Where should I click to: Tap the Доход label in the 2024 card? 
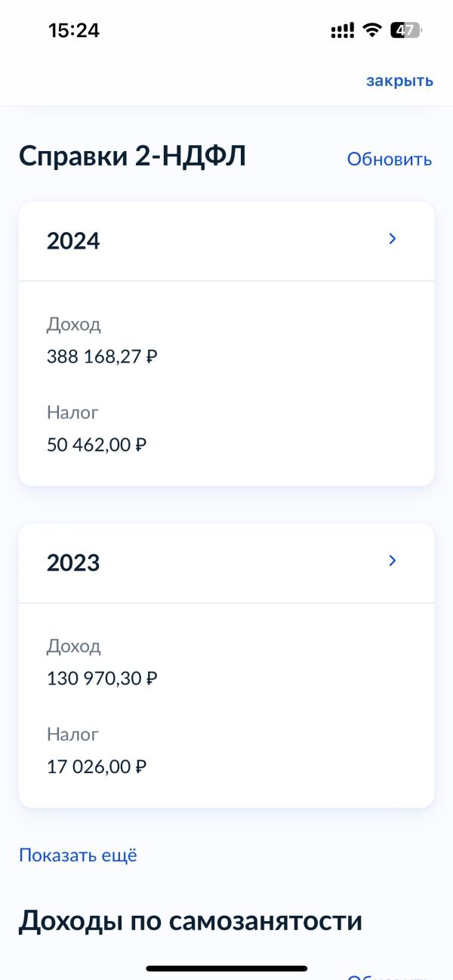click(73, 325)
